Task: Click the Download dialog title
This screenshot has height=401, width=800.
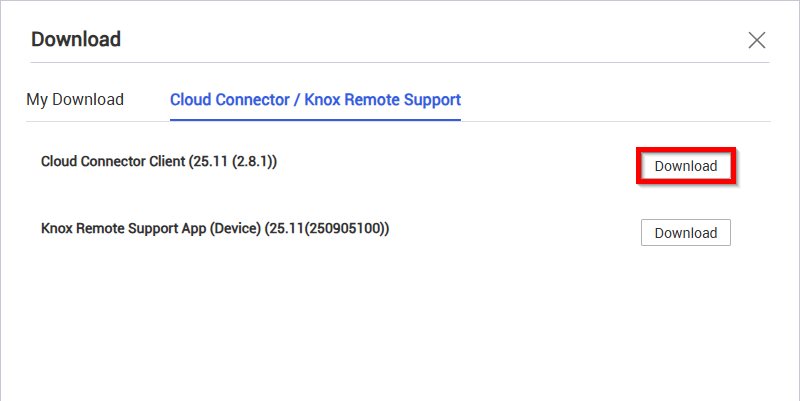Action: pyautogui.click(x=76, y=40)
